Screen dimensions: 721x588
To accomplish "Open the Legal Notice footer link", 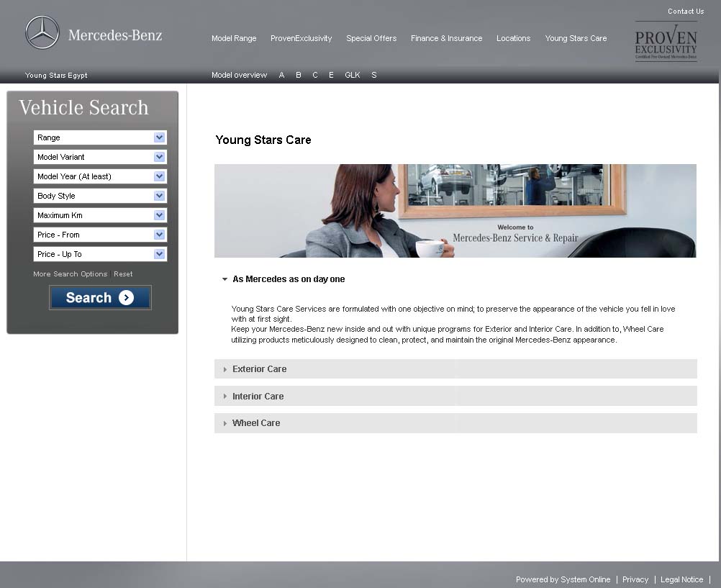I will coord(681,579).
